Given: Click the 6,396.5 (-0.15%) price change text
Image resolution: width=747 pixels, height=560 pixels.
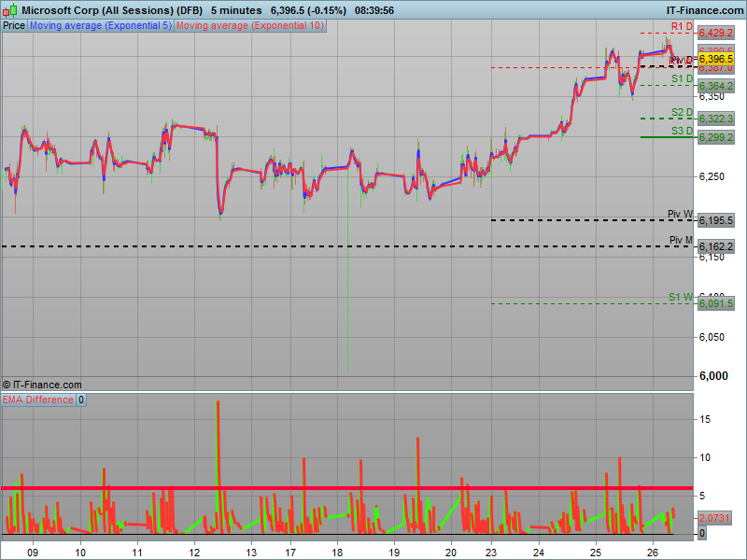Looking at the screenshot, I should (308, 10).
